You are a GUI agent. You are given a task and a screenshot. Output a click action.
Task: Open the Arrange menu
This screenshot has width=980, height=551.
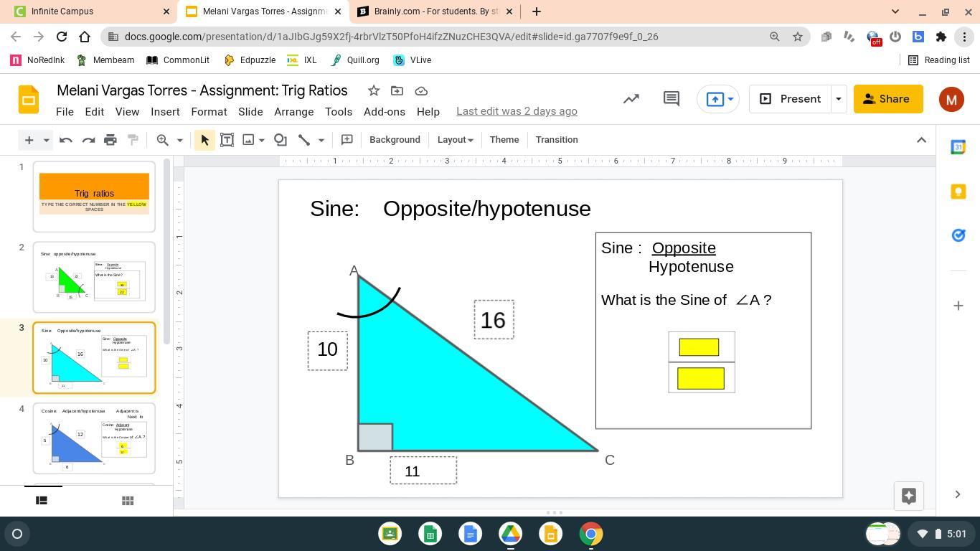(x=293, y=112)
